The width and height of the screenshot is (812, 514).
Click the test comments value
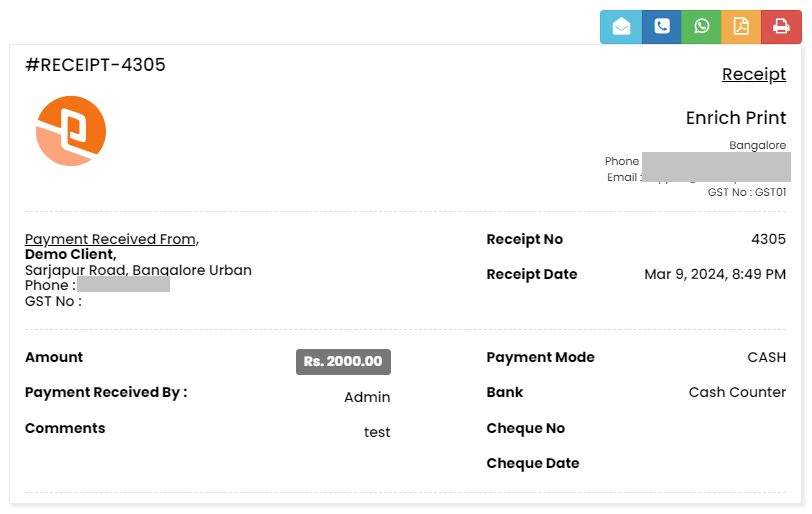tap(377, 433)
